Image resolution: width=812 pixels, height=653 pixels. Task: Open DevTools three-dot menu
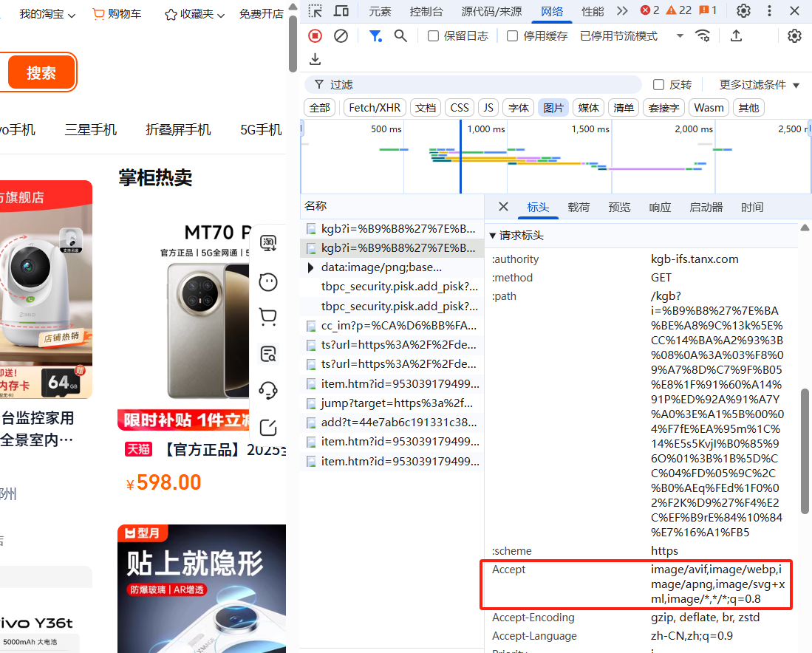click(769, 11)
